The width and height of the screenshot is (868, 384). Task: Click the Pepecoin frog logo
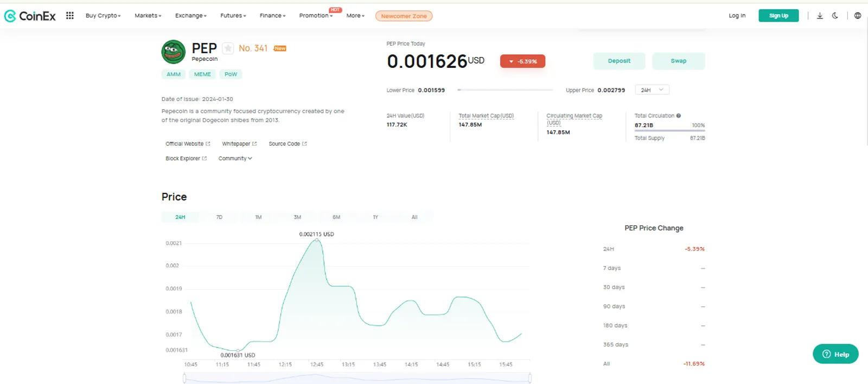click(x=174, y=52)
